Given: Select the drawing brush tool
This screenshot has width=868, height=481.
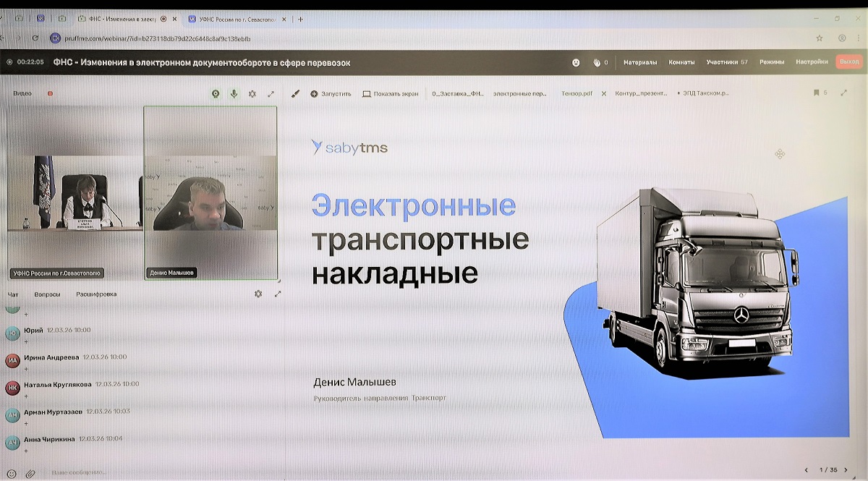Looking at the screenshot, I should (295, 94).
